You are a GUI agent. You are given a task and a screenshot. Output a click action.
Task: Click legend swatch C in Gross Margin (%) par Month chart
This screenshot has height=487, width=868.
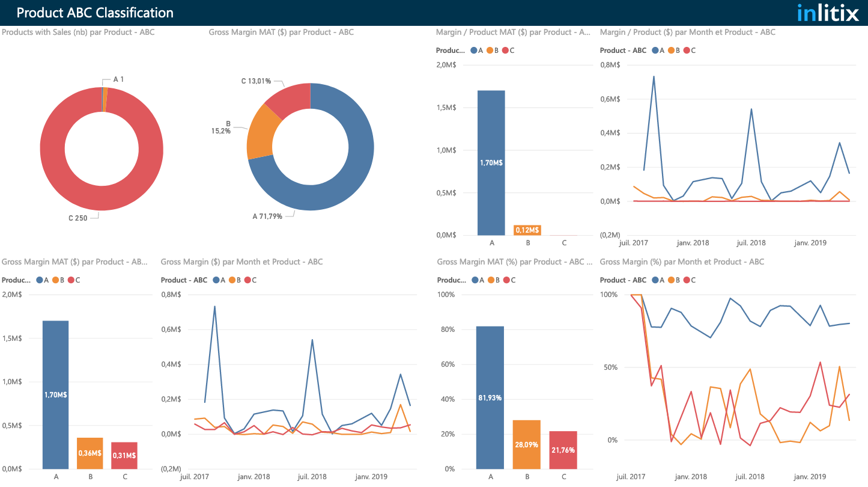tap(685, 280)
